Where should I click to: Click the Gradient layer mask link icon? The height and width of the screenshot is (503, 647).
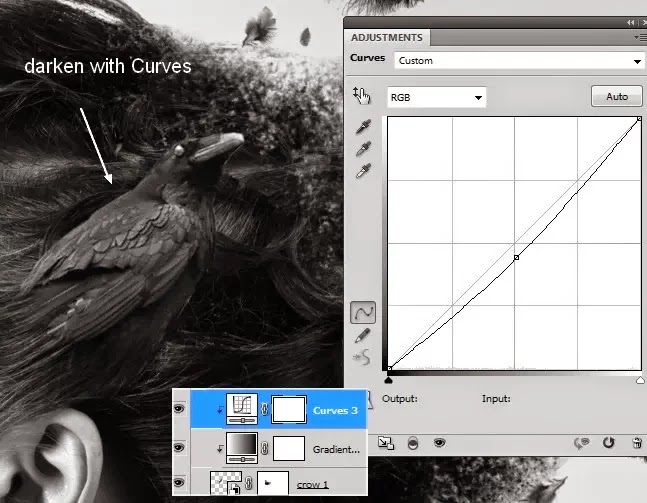[264, 448]
